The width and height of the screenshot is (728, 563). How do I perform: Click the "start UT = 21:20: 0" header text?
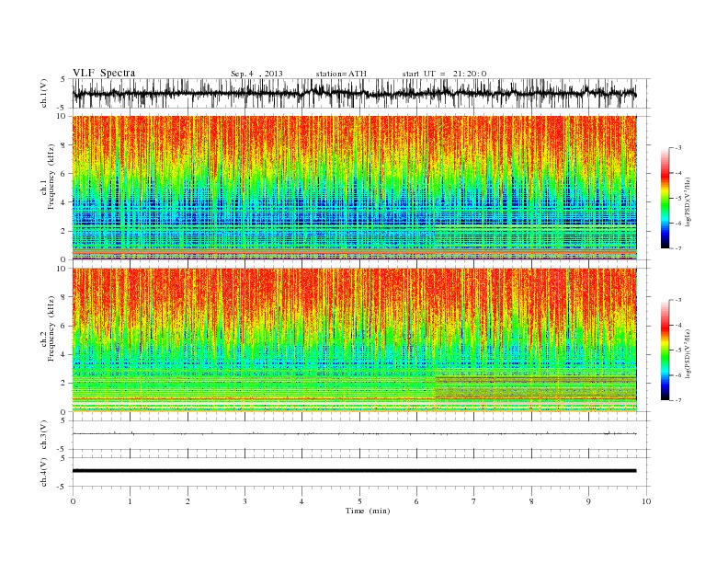(x=444, y=74)
